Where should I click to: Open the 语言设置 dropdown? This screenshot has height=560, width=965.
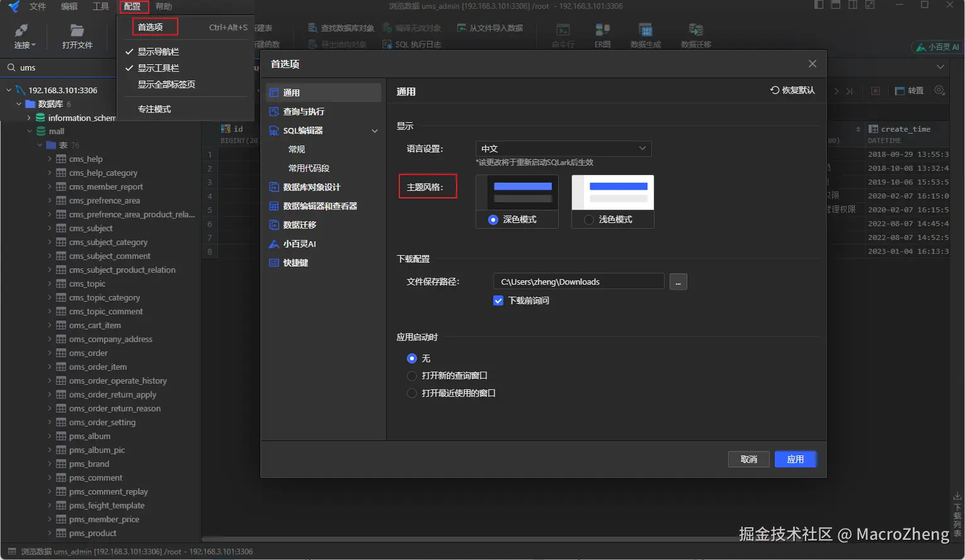(563, 149)
